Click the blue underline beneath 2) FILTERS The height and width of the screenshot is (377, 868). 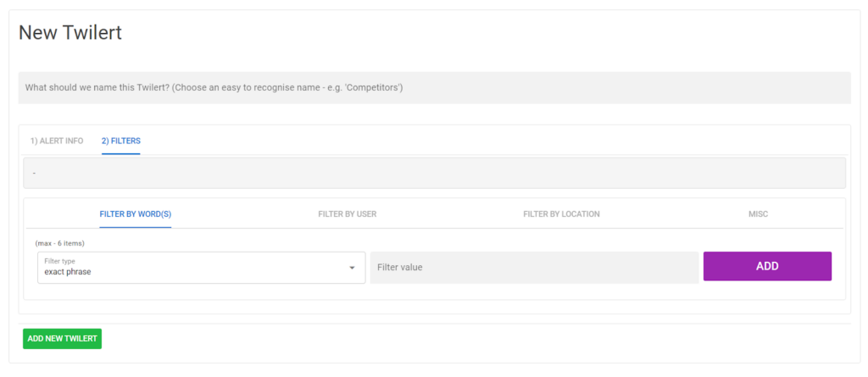(121, 154)
